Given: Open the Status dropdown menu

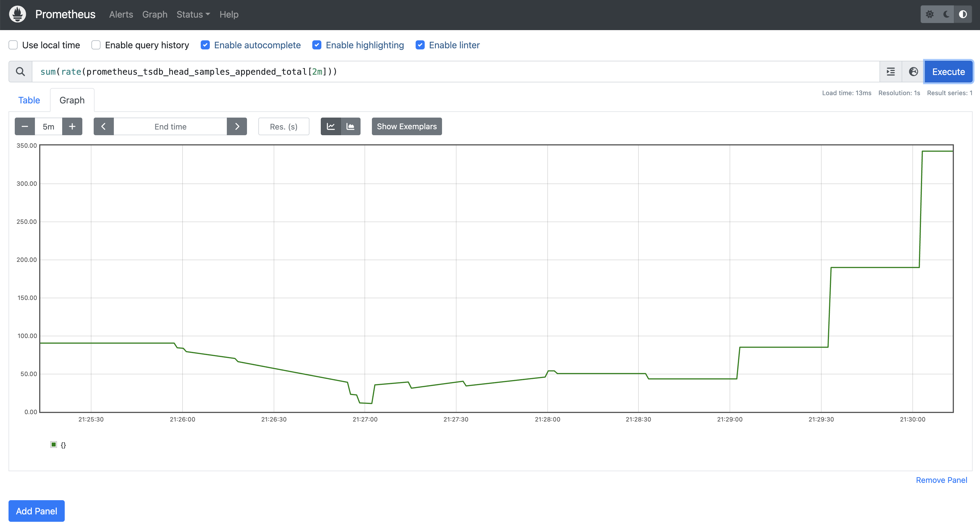Looking at the screenshot, I should point(193,14).
